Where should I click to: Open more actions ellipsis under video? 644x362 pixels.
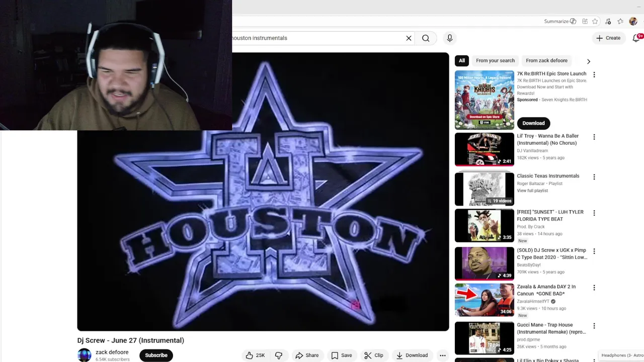pyautogui.click(x=443, y=355)
